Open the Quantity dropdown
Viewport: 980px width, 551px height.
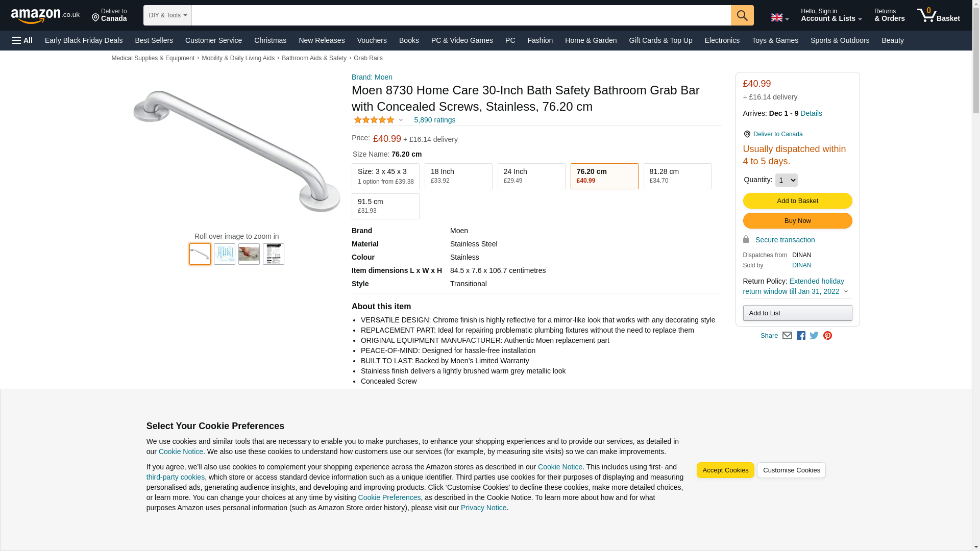coord(786,180)
